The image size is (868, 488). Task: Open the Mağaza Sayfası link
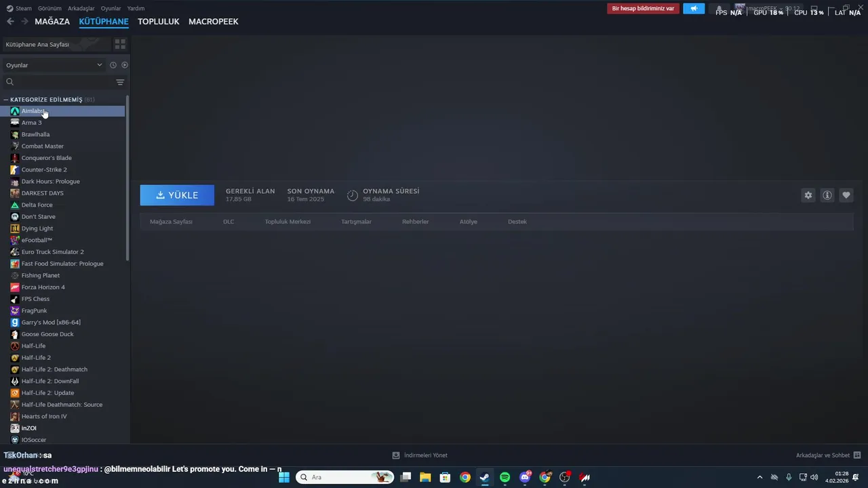(x=171, y=222)
